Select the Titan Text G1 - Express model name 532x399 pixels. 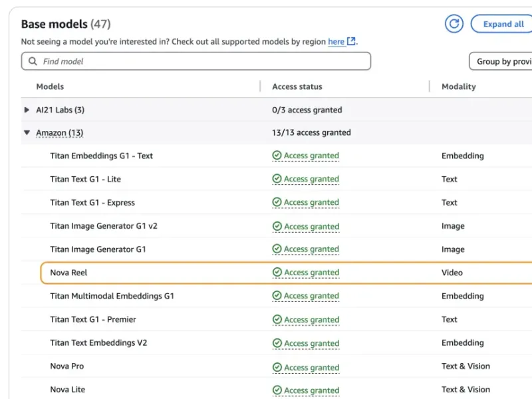(92, 203)
